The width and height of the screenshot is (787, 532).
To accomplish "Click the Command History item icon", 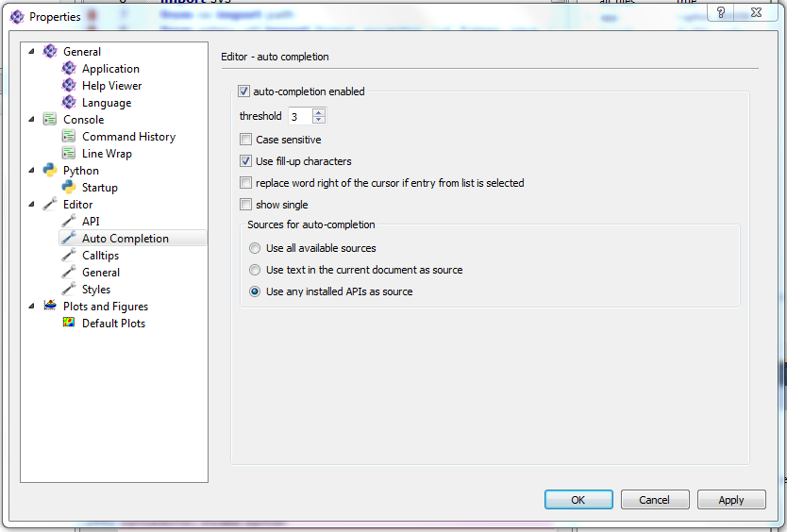I will [69, 136].
